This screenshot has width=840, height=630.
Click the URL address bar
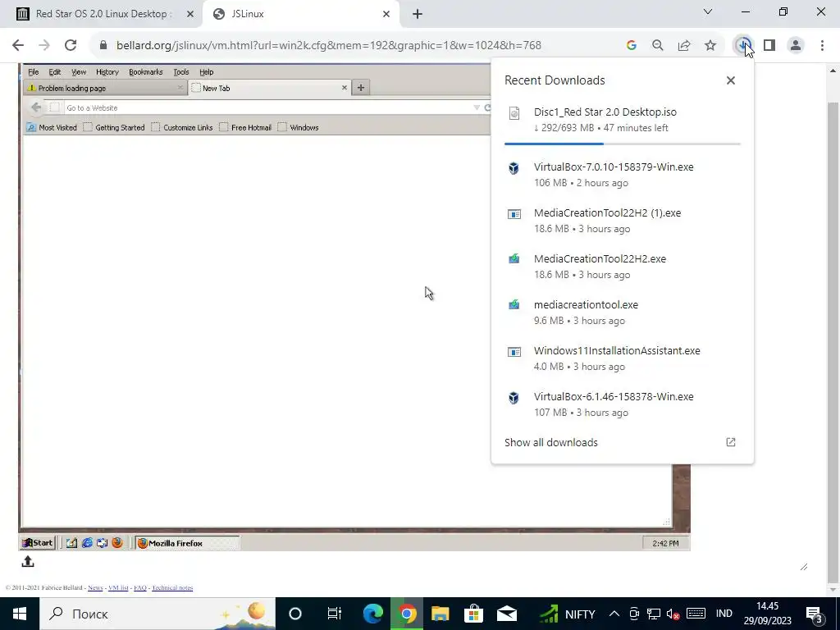(328, 46)
